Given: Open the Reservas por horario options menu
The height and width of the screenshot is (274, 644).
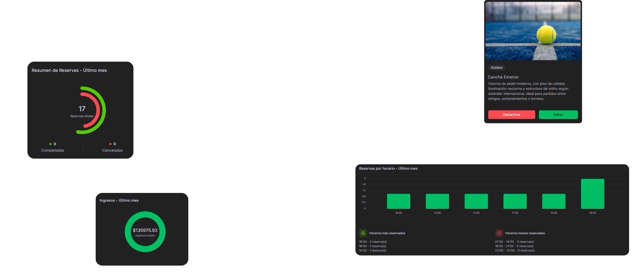Looking at the screenshot, I should [624, 169].
